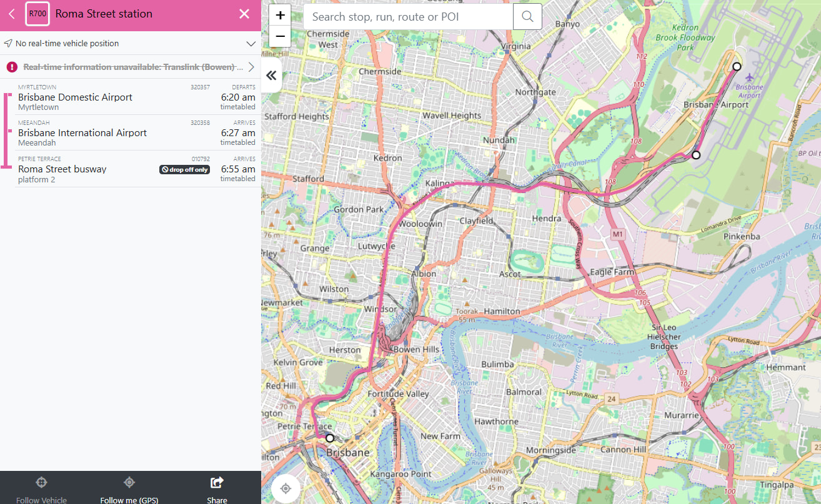
Task: Click the Hamilton map label
Action: pos(502,311)
